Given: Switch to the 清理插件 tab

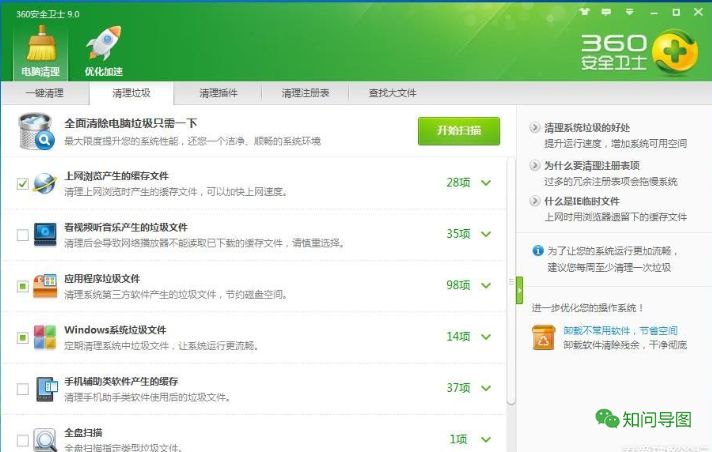Looking at the screenshot, I should [218, 93].
